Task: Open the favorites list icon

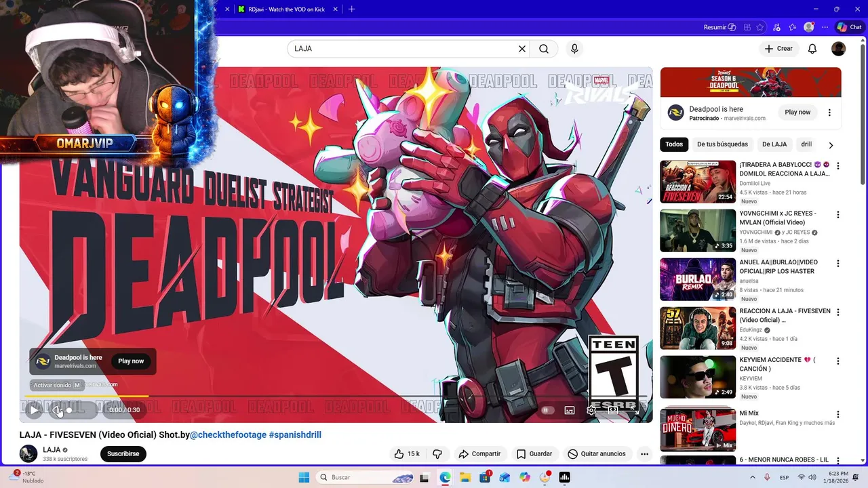Action: 792,27
